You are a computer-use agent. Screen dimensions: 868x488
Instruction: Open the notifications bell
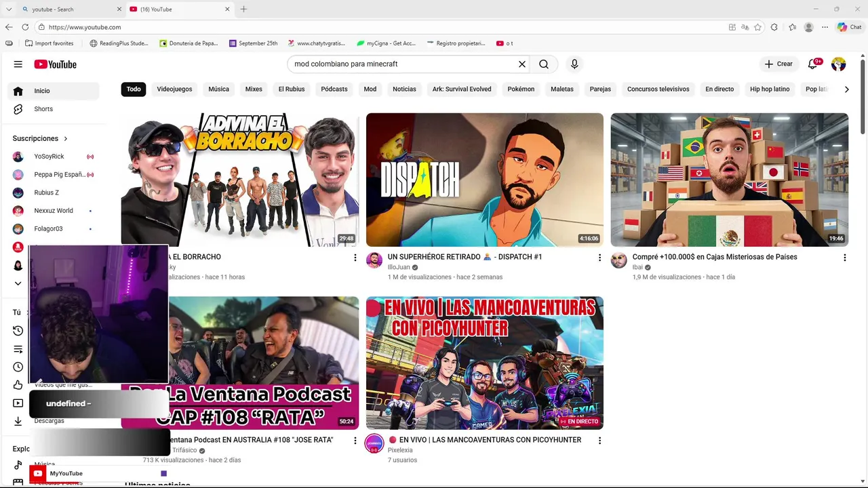coord(813,64)
